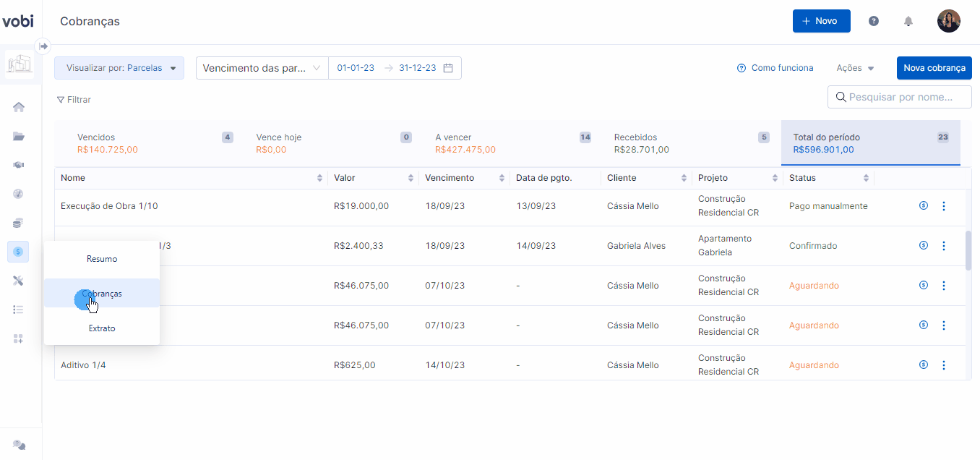Click the Data de pgto. column header

(x=543, y=178)
